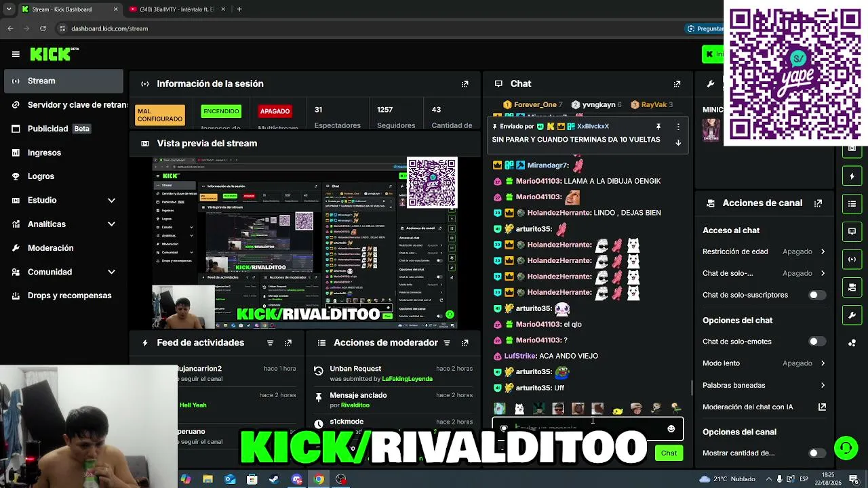Pop out the Acciones de canal panel

[x=818, y=203]
